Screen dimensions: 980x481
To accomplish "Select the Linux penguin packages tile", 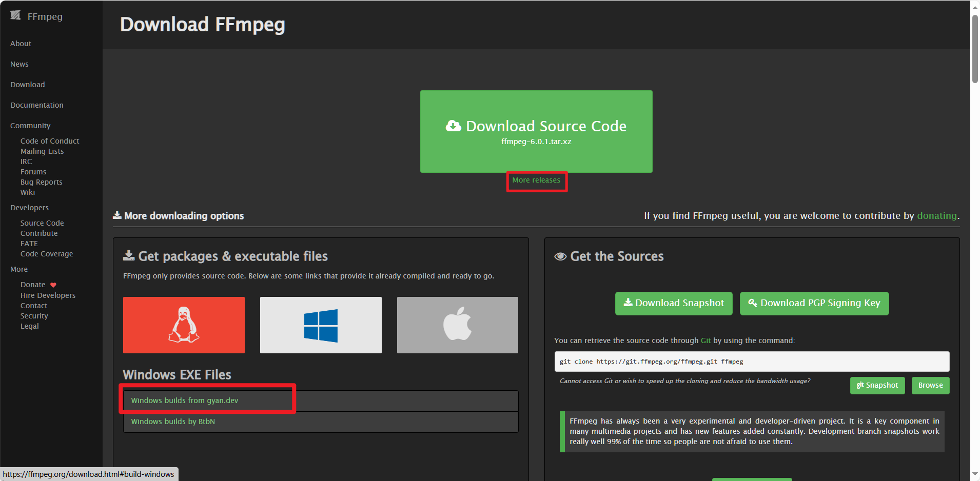I will coord(184,325).
